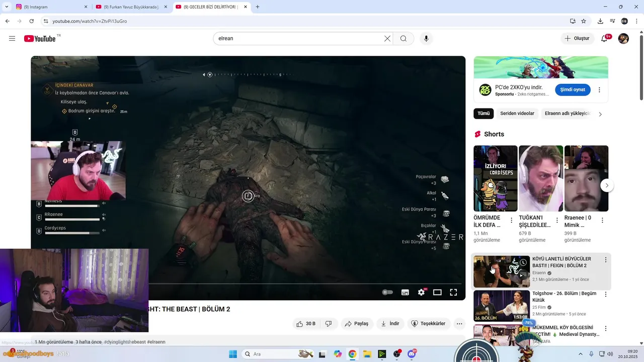This screenshot has height=362, width=644.
Task: Open site information icon in address bar
Action: [x=46, y=21]
